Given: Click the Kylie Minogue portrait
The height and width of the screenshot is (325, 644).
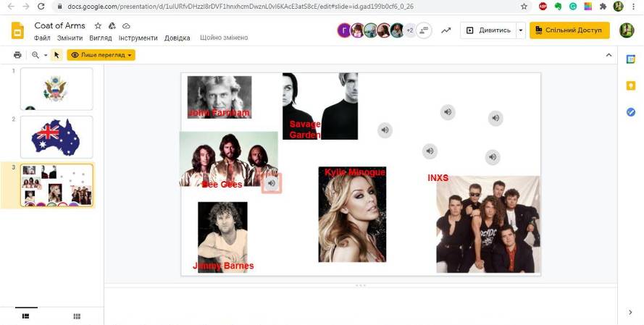Looking at the screenshot, I should point(352,214).
